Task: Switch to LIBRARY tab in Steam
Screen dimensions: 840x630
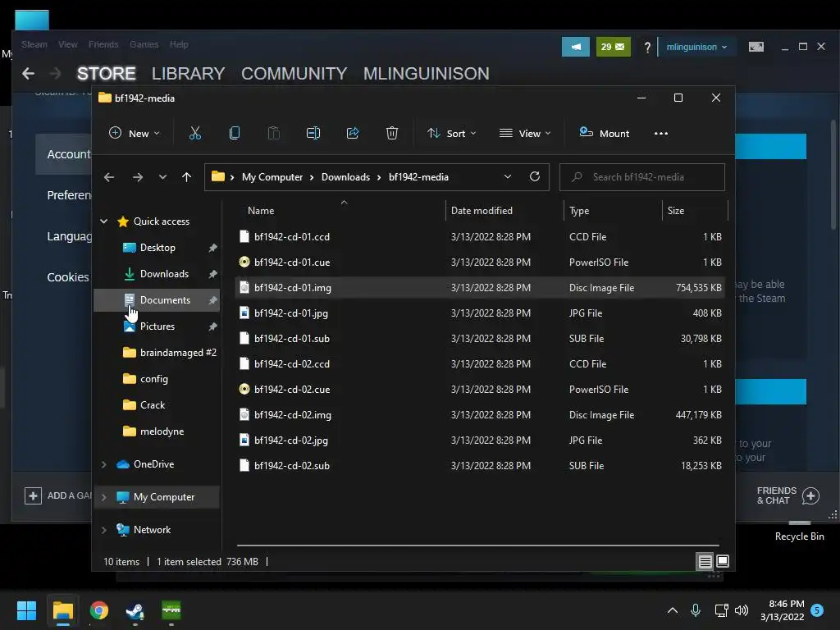Action: coord(188,73)
